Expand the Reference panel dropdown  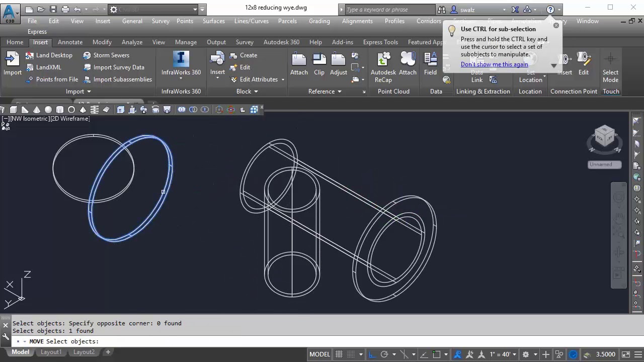click(x=325, y=92)
